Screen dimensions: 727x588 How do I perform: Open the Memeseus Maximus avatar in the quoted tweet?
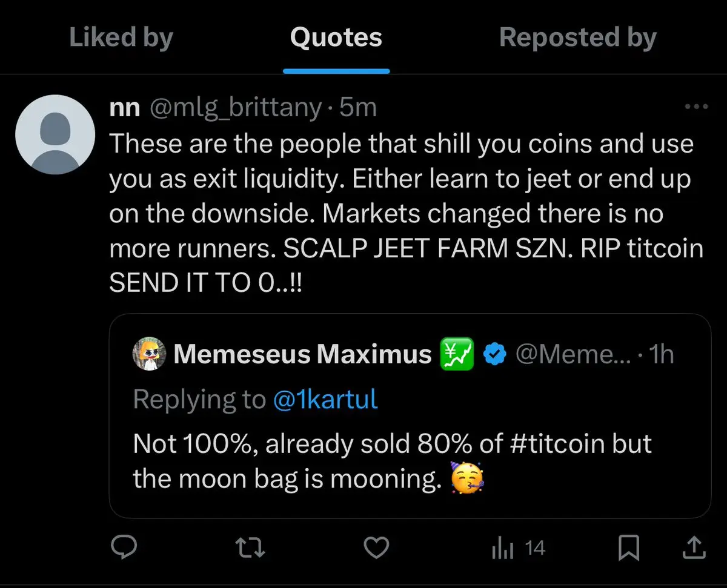click(149, 354)
